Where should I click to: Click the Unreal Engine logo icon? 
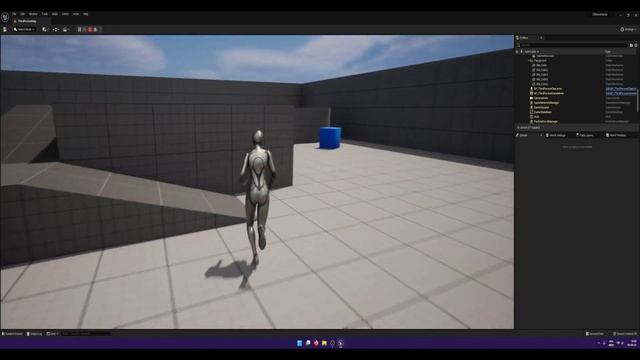coord(5,17)
